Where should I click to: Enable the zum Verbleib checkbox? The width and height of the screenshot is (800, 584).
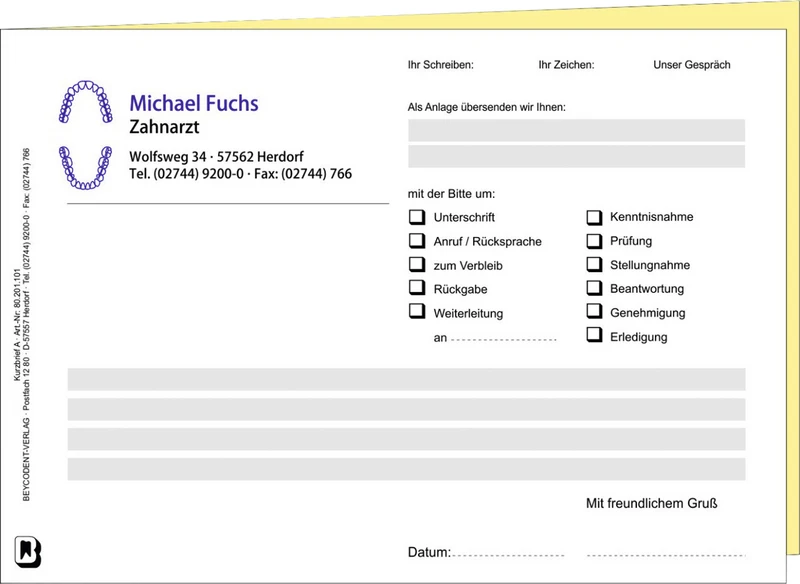click(x=417, y=264)
